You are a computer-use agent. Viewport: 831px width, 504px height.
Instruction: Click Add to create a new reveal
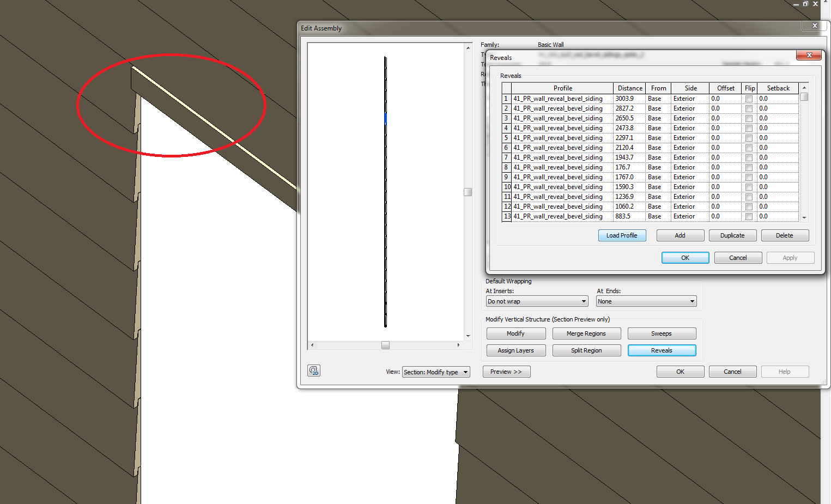click(680, 235)
